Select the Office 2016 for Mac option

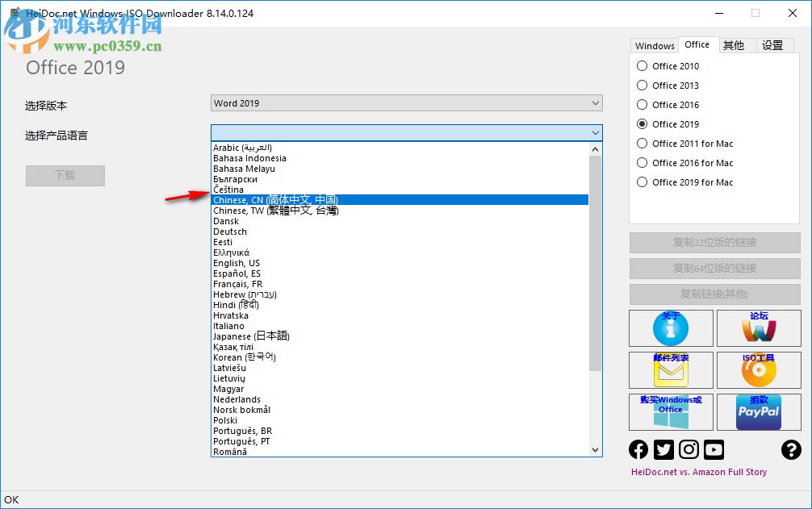642,162
